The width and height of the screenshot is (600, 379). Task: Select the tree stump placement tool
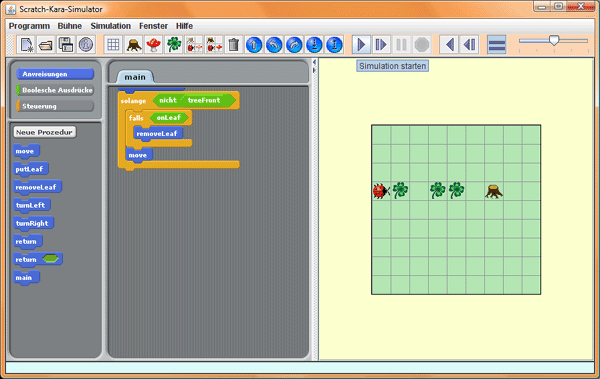tap(134, 45)
